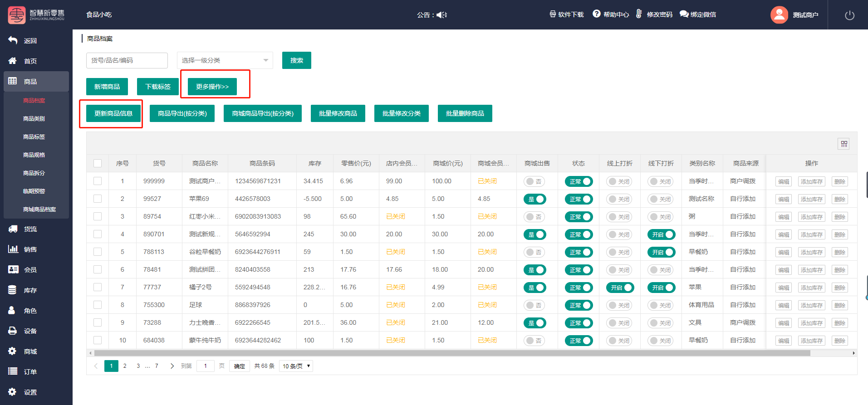The width and height of the screenshot is (868, 405).
Task: Click the 首页 home icon
Action: [13, 61]
